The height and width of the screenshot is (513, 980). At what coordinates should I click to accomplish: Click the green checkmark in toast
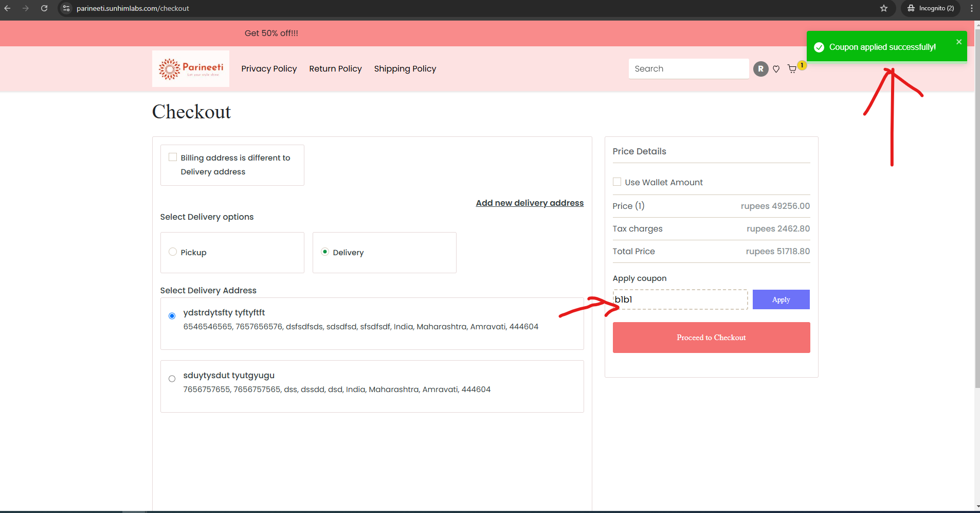(820, 47)
